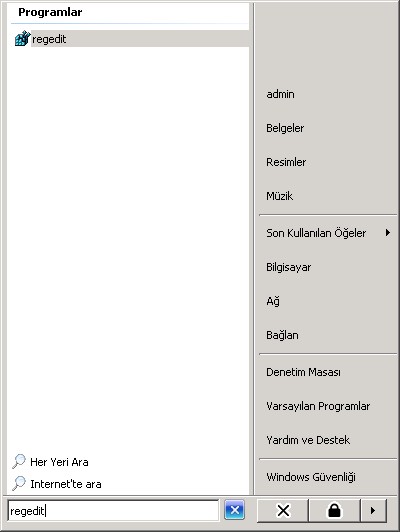Click into the regedit search field
The width and height of the screenshot is (400, 532).
click(113, 510)
